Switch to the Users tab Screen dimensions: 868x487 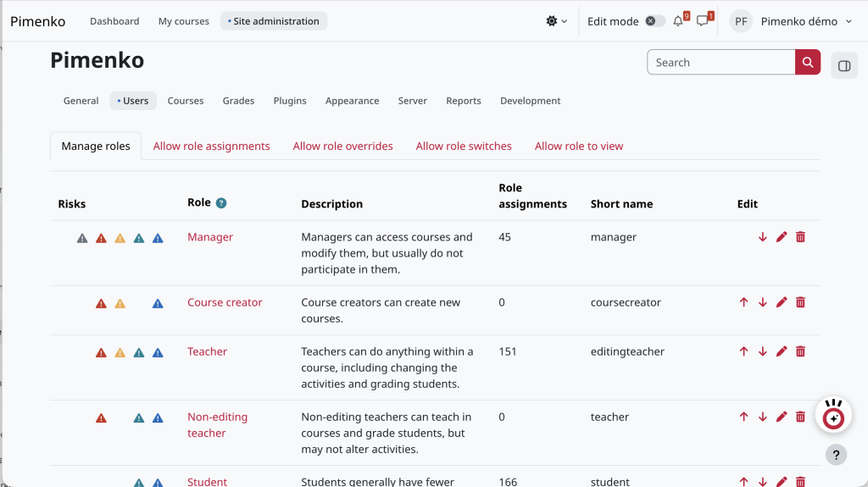click(x=133, y=101)
